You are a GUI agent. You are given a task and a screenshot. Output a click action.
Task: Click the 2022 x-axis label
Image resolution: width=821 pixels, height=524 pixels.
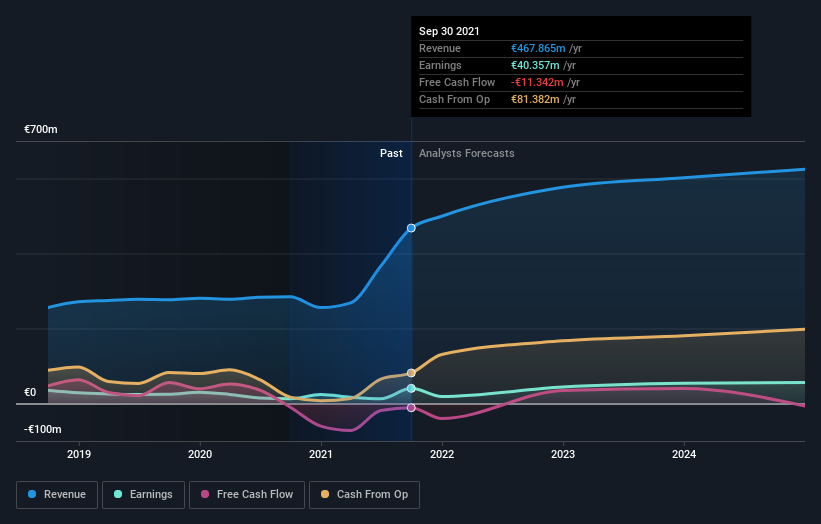click(x=442, y=454)
